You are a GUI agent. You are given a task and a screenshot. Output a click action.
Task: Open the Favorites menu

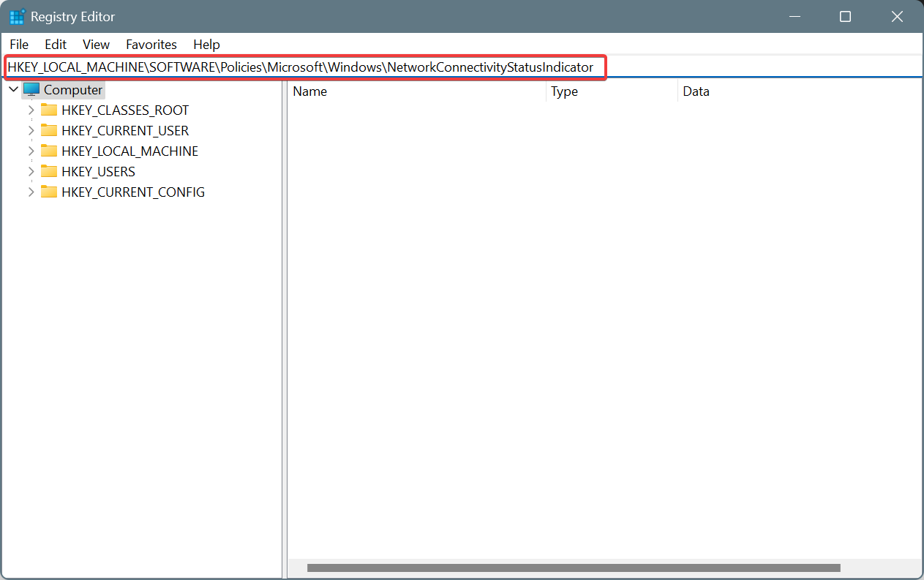151,44
